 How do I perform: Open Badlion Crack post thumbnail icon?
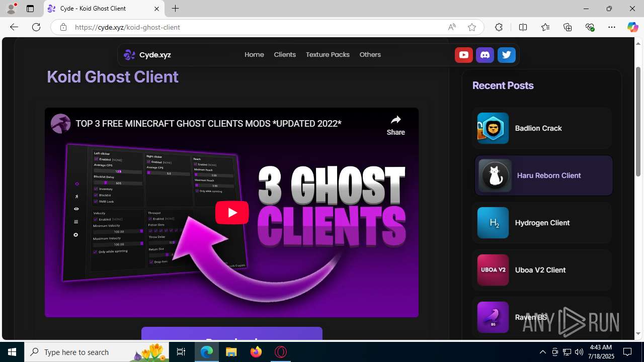click(493, 128)
